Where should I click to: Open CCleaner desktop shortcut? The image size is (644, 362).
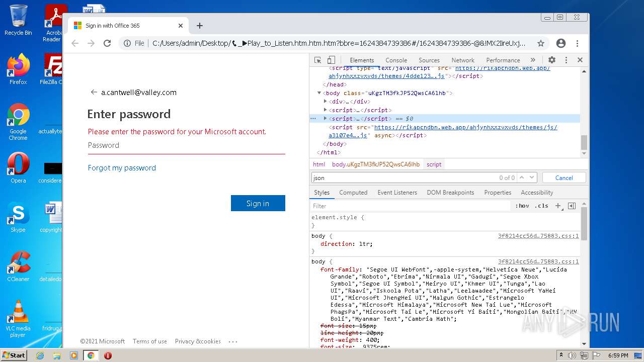click(18, 267)
